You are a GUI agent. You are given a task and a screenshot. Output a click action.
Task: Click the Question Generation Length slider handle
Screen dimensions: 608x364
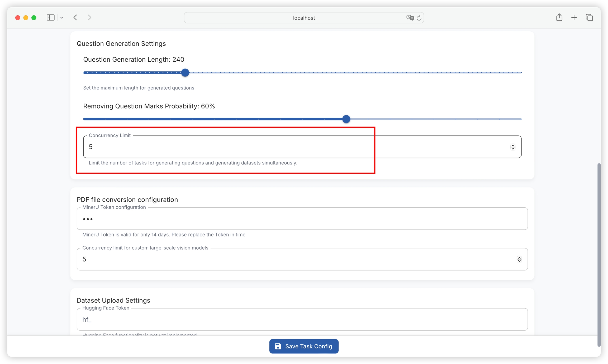pyautogui.click(x=185, y=72)
